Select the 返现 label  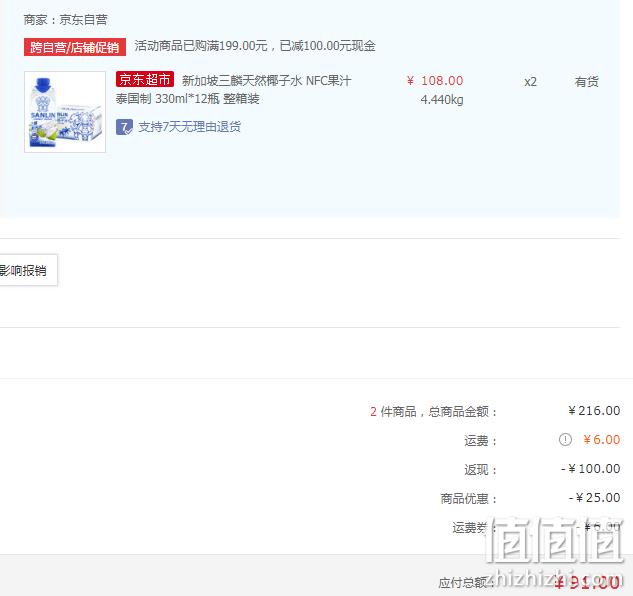480,470
